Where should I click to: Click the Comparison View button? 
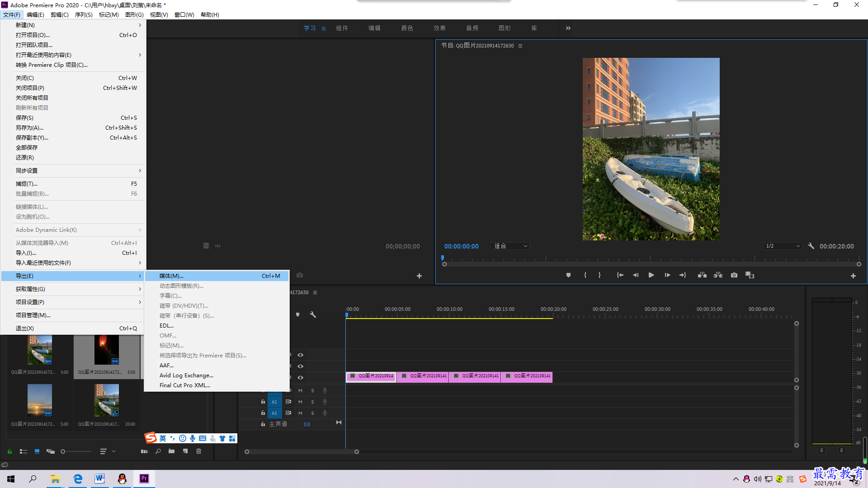pyautogui.click(x=750, y=275)
